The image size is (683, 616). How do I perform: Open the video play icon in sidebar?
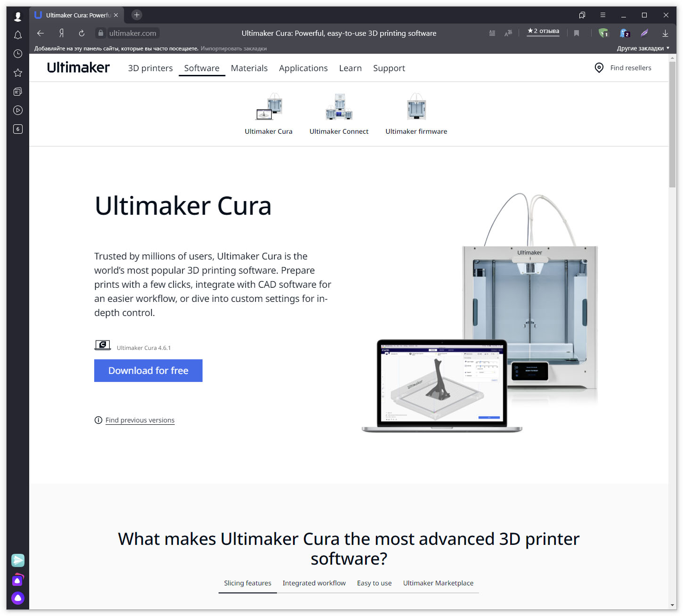tap(18, 110)
